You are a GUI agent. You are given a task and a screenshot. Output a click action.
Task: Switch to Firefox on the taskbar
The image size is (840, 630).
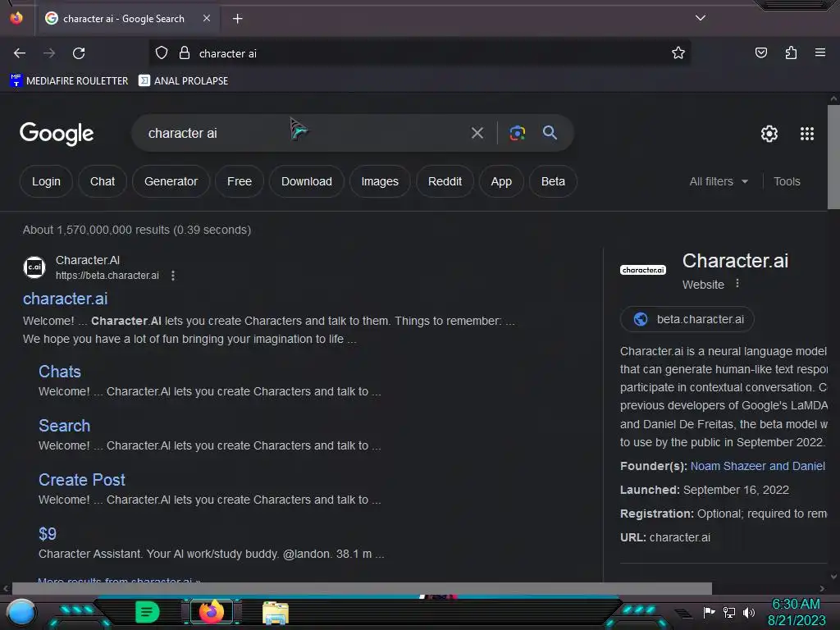click(211, 612)
